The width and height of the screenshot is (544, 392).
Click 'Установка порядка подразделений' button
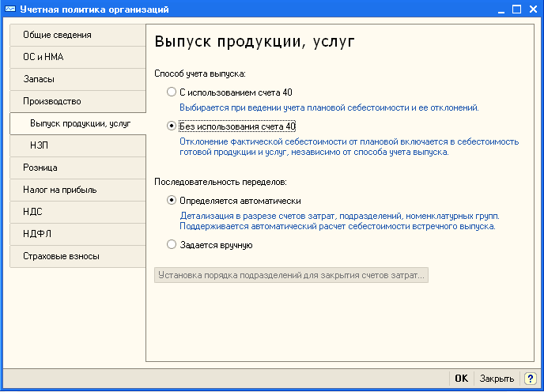coord(291,276)
